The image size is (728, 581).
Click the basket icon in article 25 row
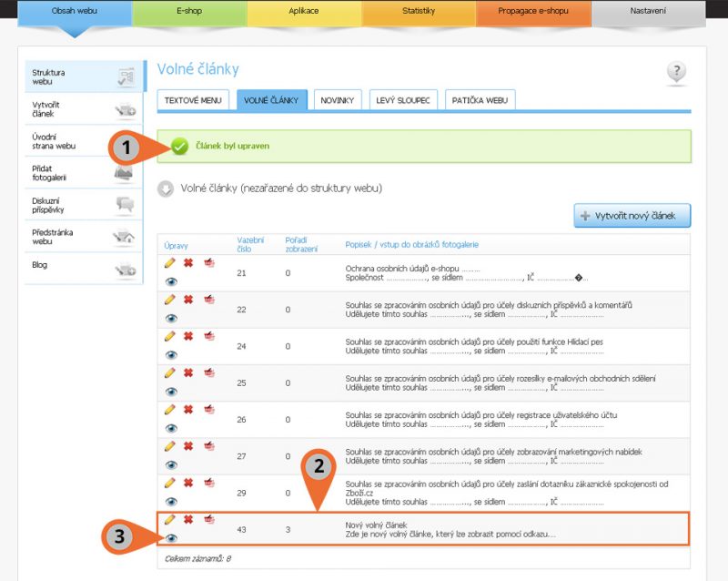click(x=208, y=372)
